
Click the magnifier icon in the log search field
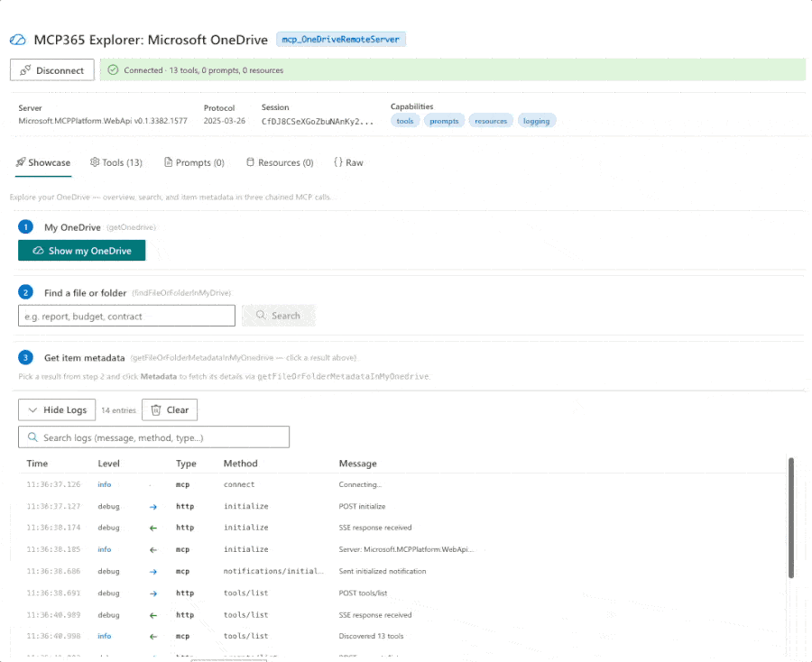point(32,437)
